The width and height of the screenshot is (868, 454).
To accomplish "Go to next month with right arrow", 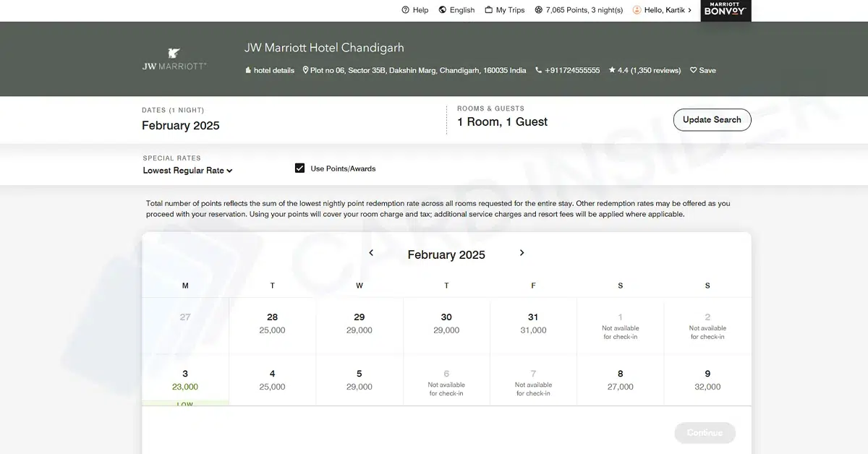I will coord(522,253).
